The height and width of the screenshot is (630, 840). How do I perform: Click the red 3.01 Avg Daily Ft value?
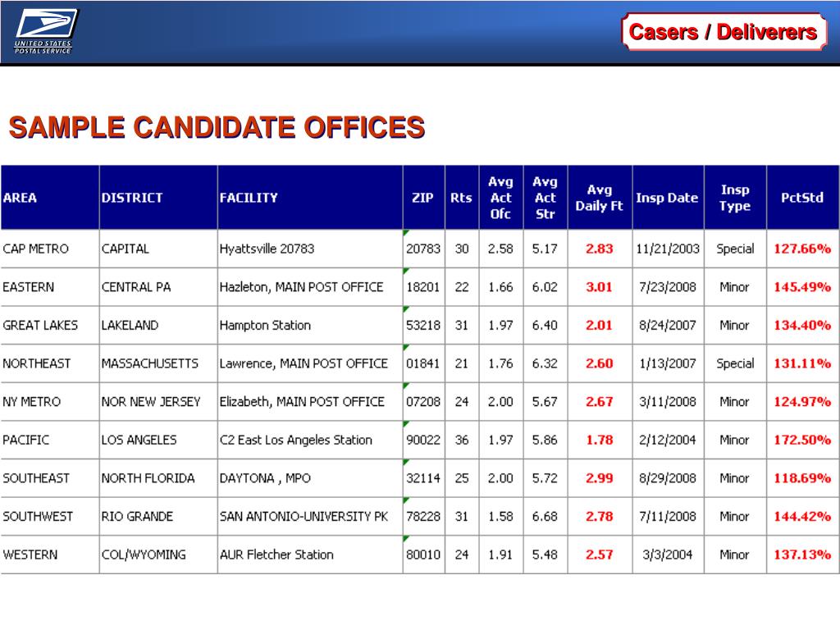click(x=599, y=287)
